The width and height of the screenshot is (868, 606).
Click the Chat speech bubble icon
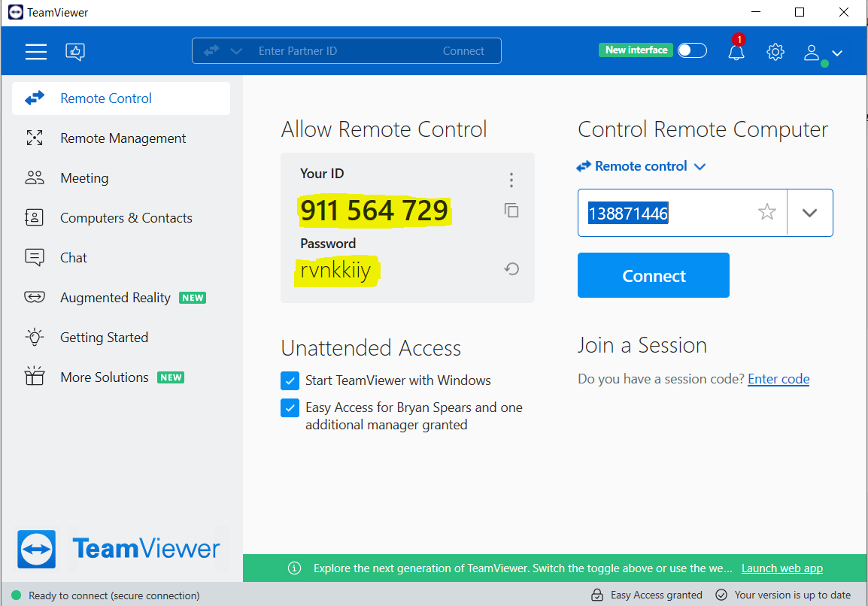[35, 257]
